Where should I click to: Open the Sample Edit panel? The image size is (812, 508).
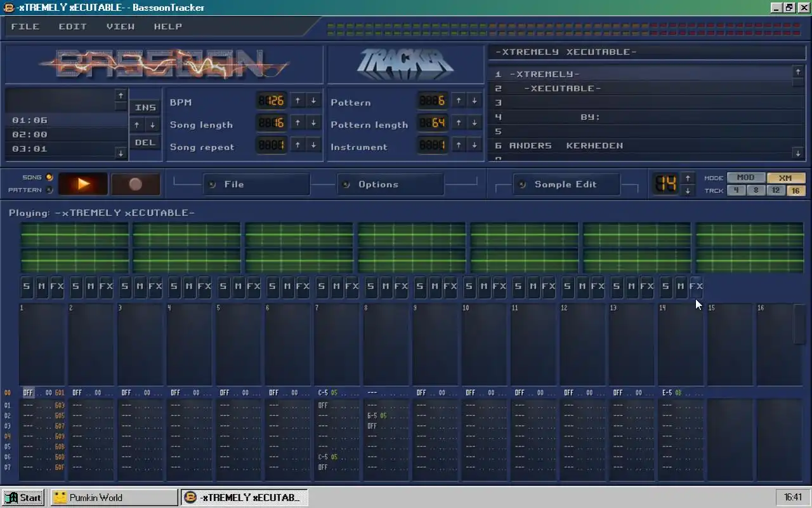pos(566,184)
